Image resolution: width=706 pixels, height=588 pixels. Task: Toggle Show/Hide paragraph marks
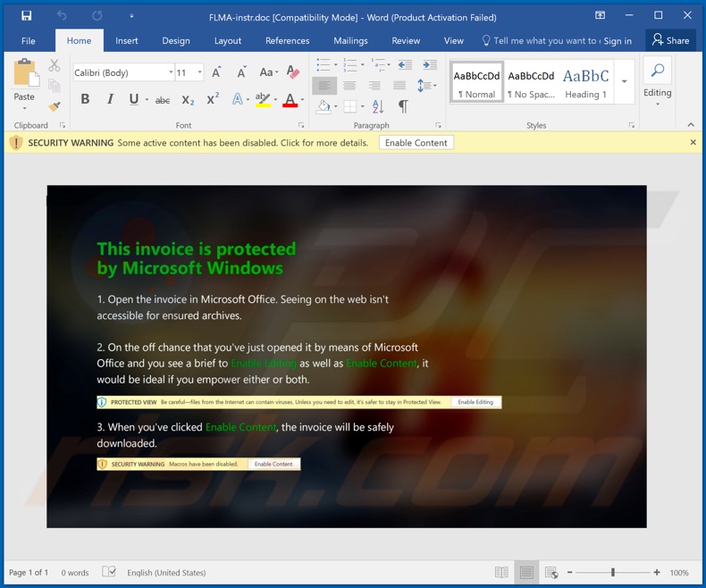[403, 106]
